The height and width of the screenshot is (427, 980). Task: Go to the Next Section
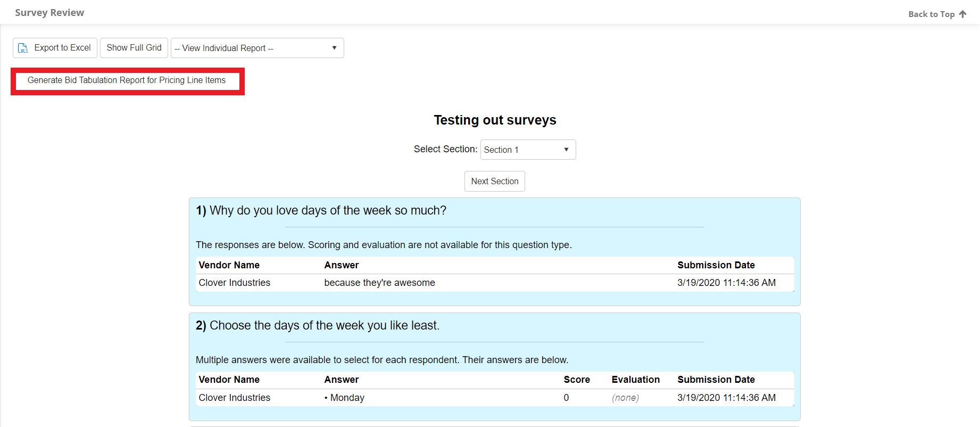pos(495,181)
